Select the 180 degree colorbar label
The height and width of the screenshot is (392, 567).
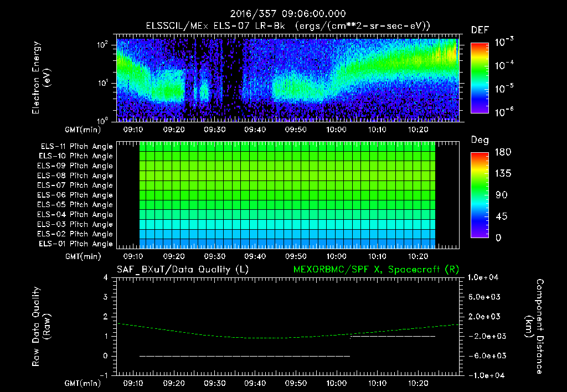point(503,152)
